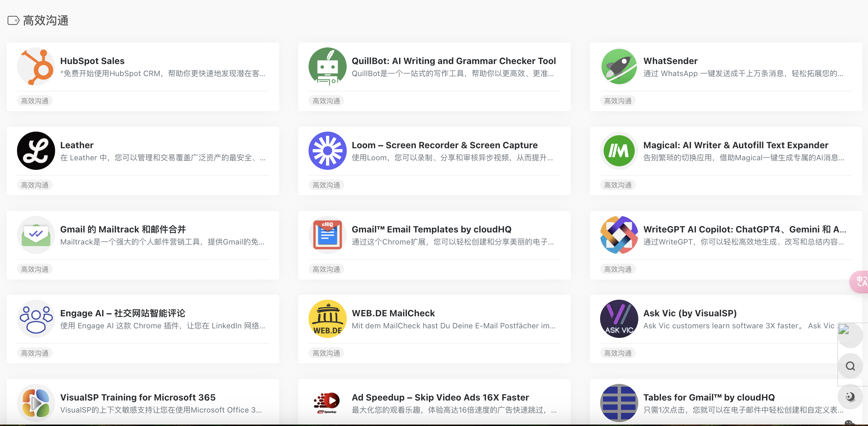Click the pink translate floating button

(x=860, y=282)
